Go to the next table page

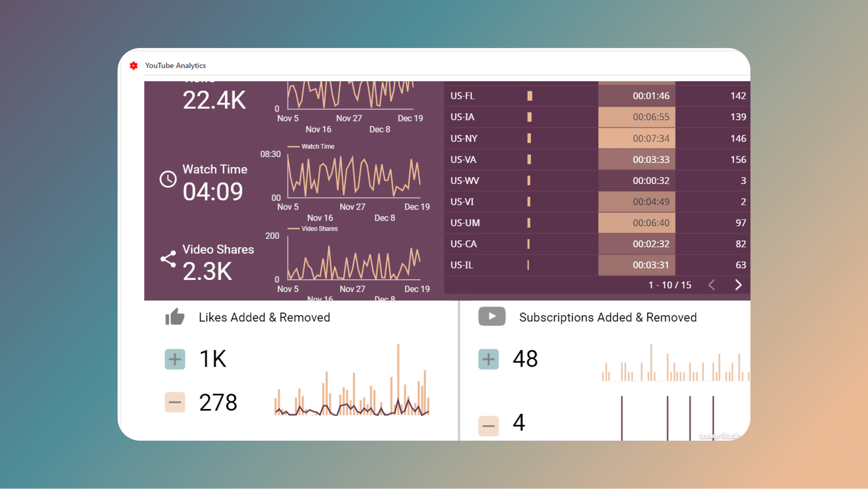coord(739,285)
